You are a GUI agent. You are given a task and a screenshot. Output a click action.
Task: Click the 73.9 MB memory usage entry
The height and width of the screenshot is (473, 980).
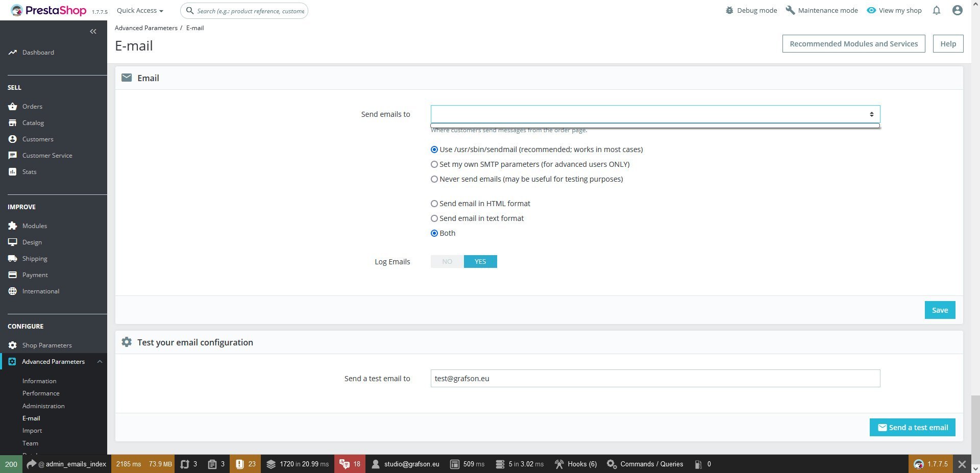click(160, 464)
